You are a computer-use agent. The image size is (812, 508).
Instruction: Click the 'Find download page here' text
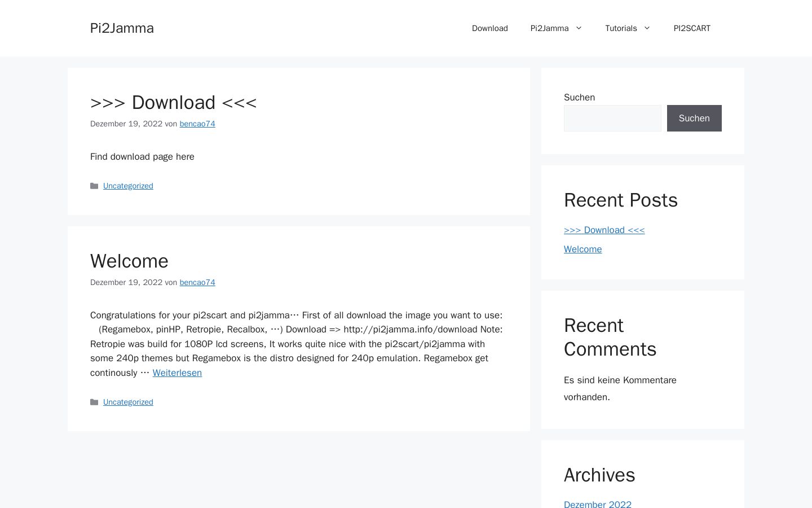click(x=142, y=156)
